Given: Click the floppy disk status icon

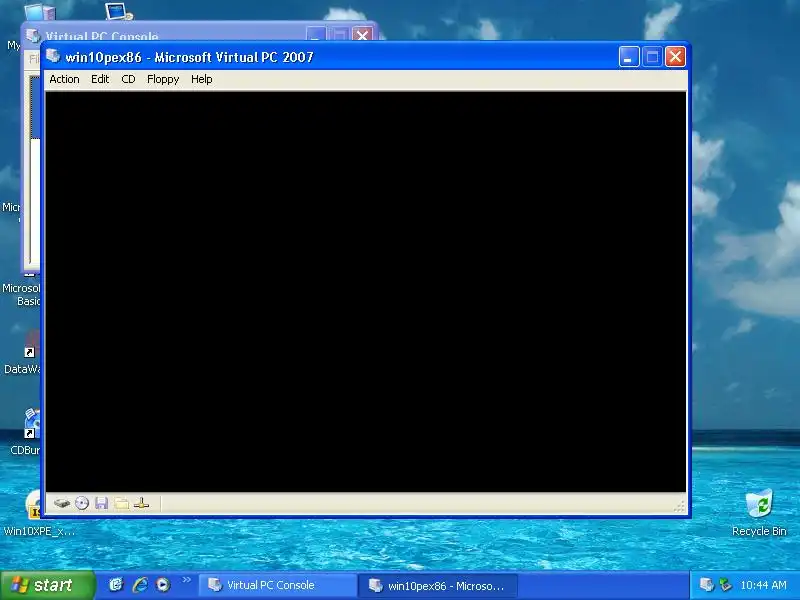Looking at the screenshot, I should (x=102, y=504).
